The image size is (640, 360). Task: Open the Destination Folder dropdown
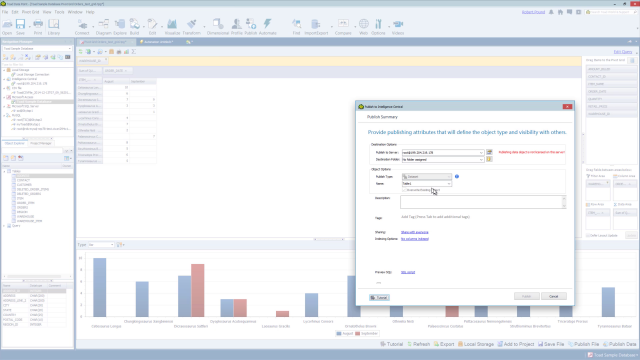[x=481, y=160]
